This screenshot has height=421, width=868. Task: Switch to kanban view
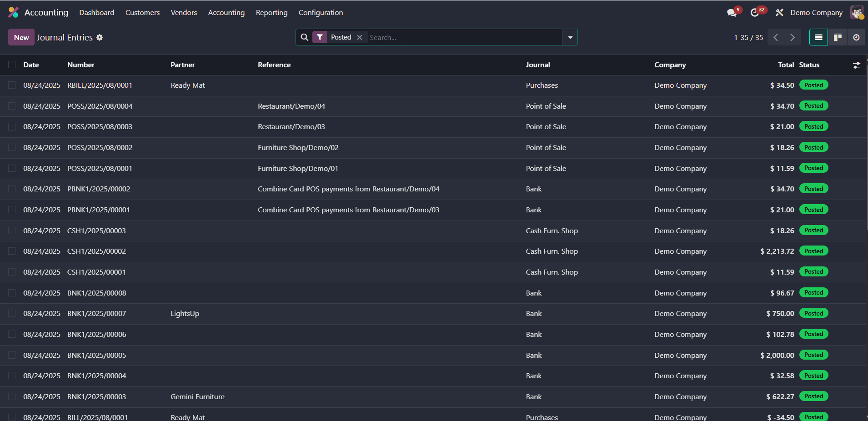click(x=838, y=37)
